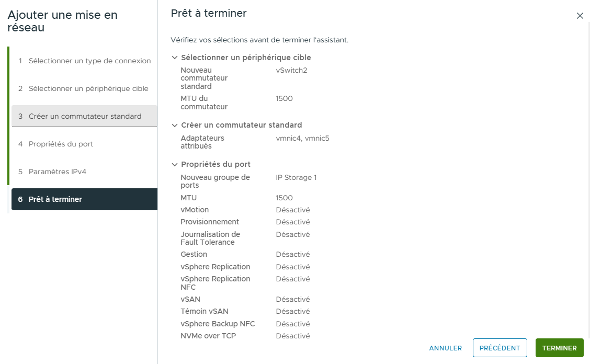Click the MTU value 1500
The width and height of the screenshot is (590, 364).
coord(283,198)
